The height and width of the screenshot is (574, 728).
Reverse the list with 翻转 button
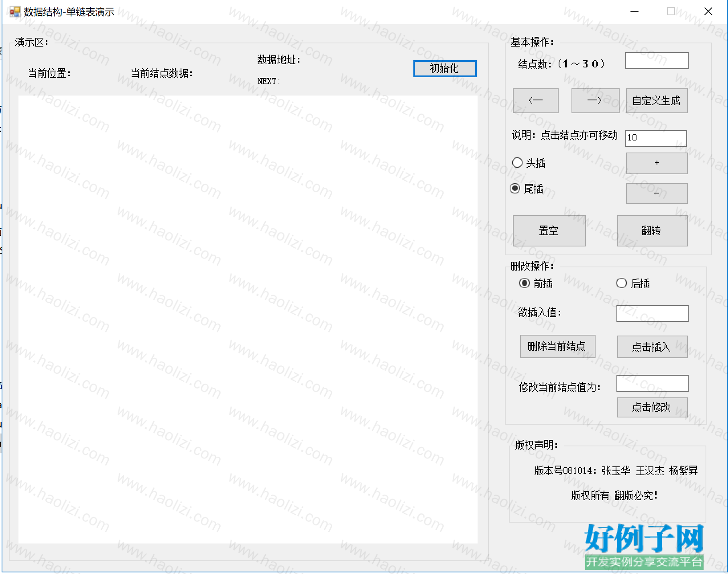tap(652, 230)
